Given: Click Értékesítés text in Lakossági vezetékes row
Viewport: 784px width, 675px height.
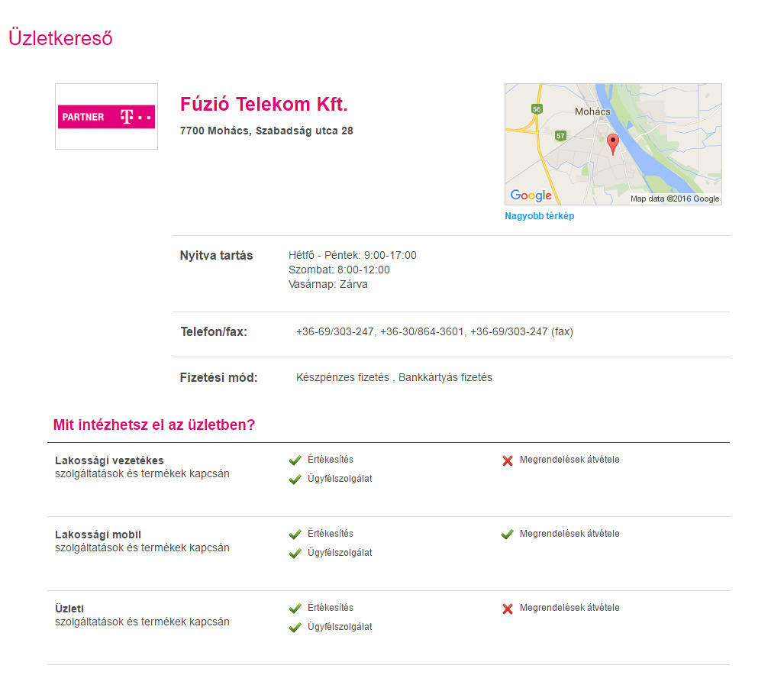Looking at the screenshot, I should point(331,460).
